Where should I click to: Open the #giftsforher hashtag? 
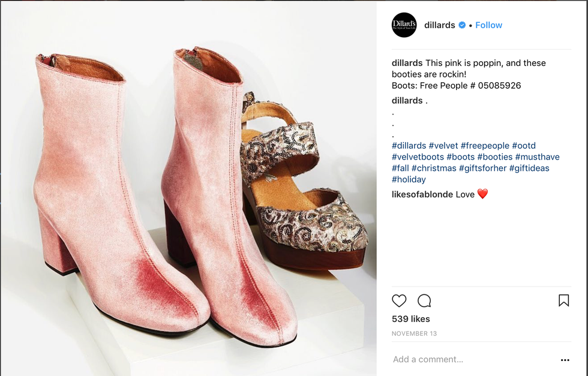(x=483, y=168)
